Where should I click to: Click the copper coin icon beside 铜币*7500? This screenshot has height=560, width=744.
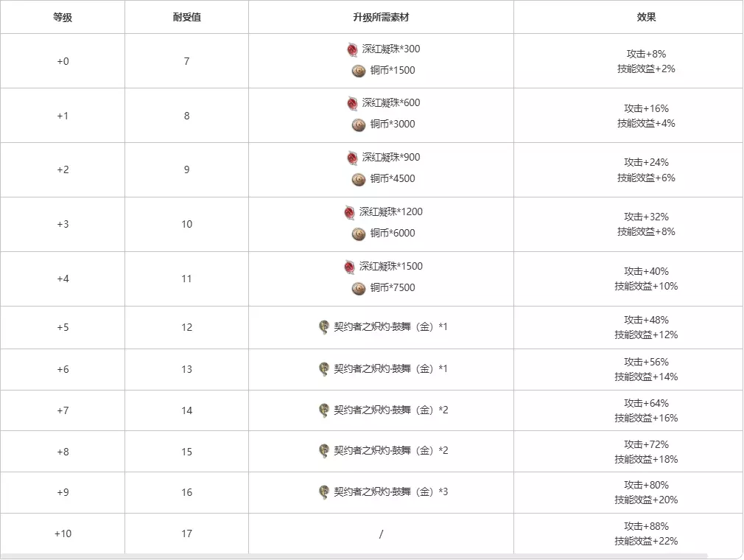[x=359, y=288]
